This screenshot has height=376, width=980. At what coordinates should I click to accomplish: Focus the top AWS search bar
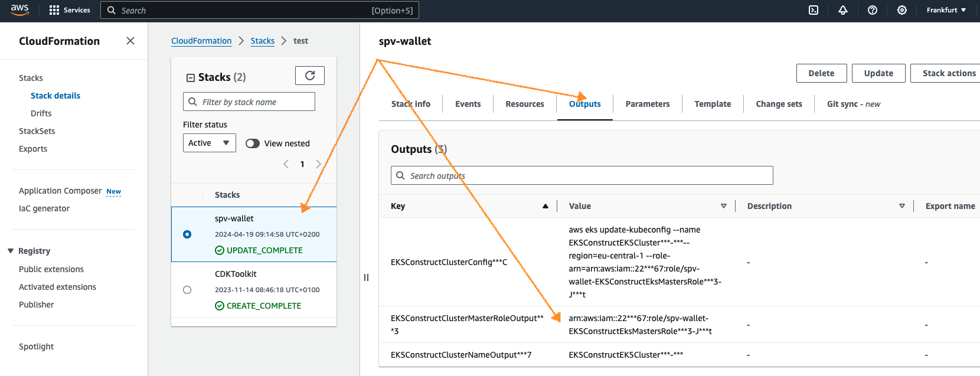(x=260, y=10)
